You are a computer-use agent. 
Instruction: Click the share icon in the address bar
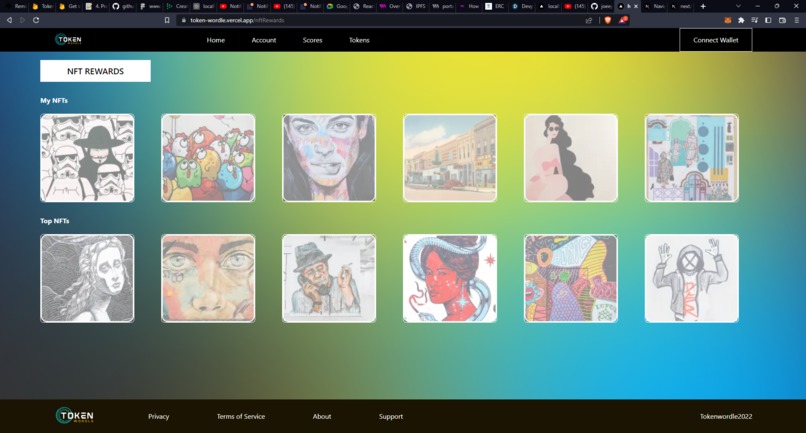pyautogui.click(x=589, y=20)
